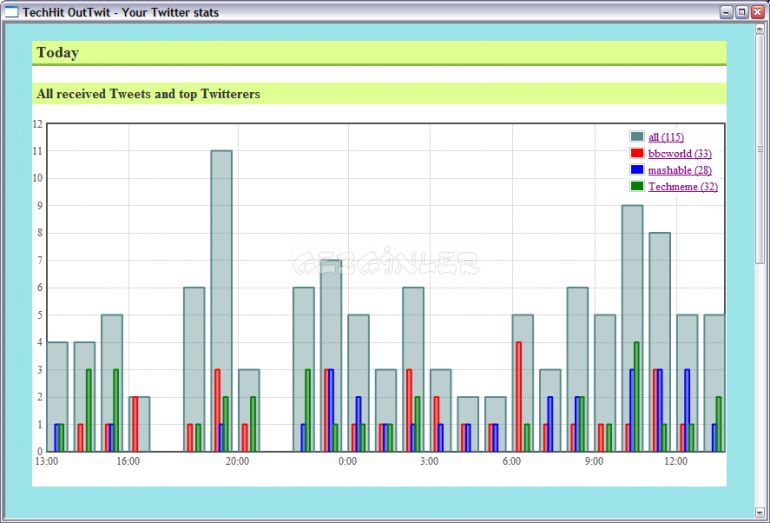Open the 'bbcworld (33)' legend link
Viewport: 770px width, 523px height.
[x=680, y=154]
